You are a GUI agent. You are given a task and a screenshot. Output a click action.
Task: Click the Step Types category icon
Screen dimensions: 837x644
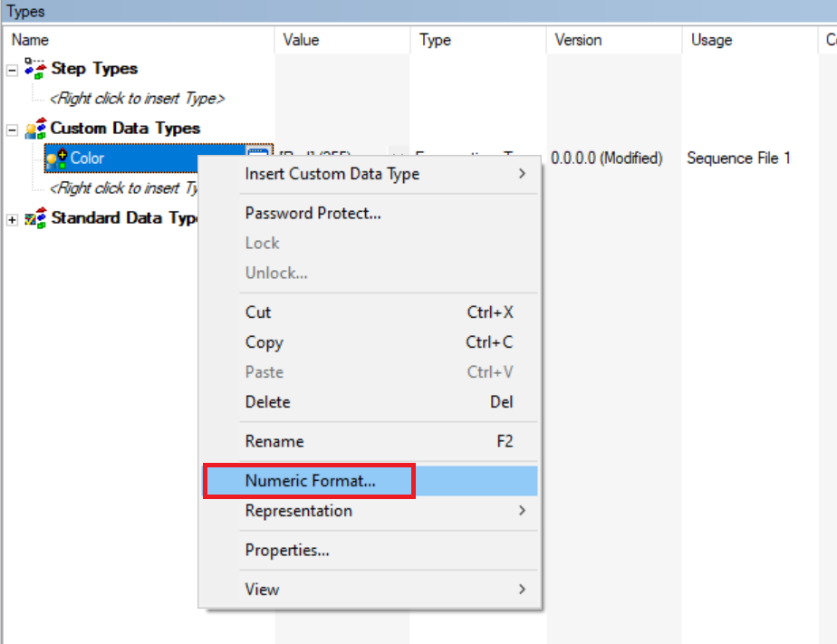[x=35, y=69]
